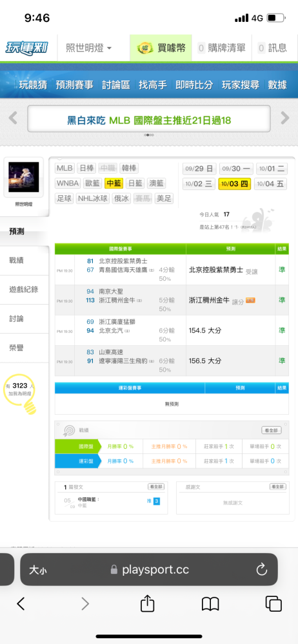Viewport: 298px width, 644px height.
Task: Open the 中國職籃 post
Action: coord(88,500)
